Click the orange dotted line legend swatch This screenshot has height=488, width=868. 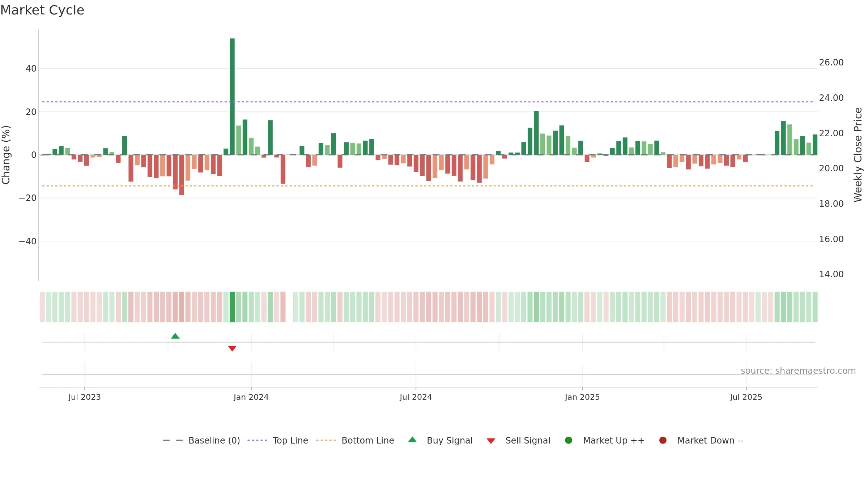(326, 440)
